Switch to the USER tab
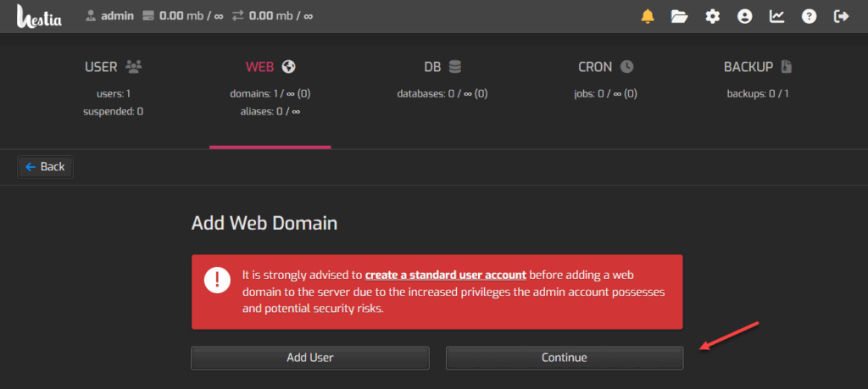Viewport: 868px width, 389px height. click(113, 67)
